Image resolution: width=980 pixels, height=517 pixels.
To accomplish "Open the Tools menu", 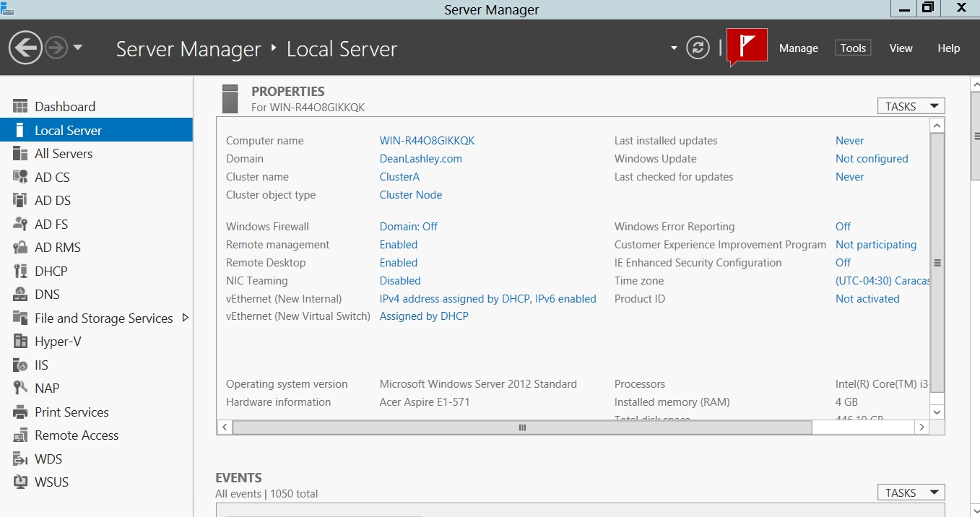I will pos(853,48).
